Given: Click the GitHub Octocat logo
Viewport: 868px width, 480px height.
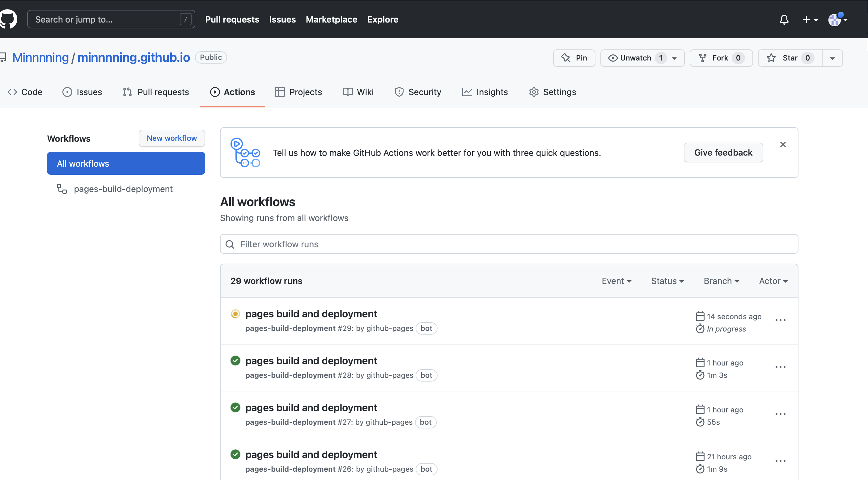Looking at the screenshot, I should pos(8,19).
